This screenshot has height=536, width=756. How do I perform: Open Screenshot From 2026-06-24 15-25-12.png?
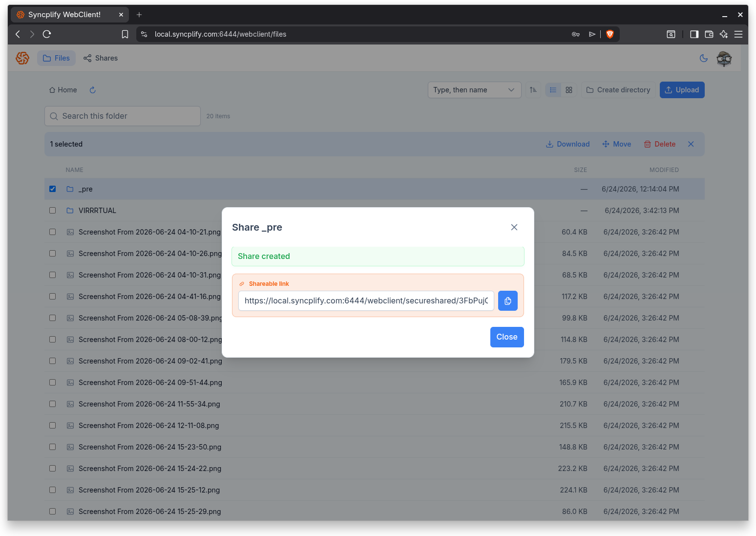[149, 490]
